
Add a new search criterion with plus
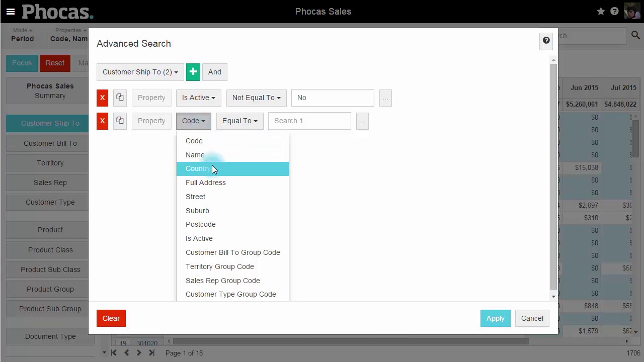193,72
